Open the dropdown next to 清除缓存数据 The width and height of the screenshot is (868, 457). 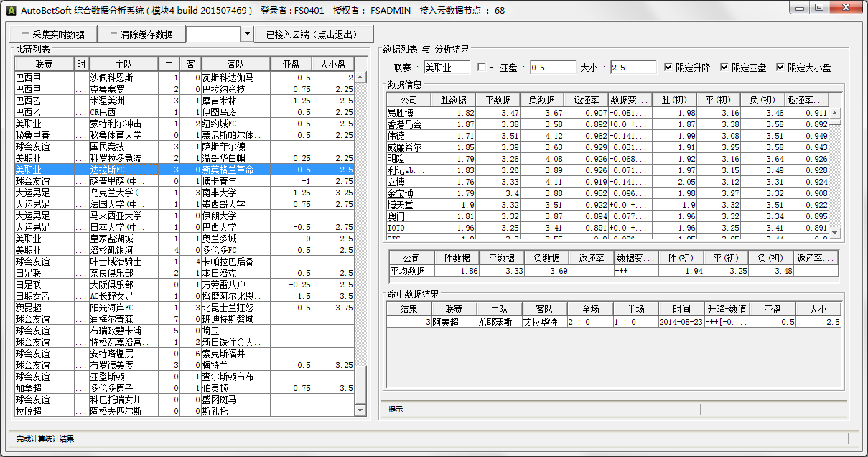pos(247,34)
